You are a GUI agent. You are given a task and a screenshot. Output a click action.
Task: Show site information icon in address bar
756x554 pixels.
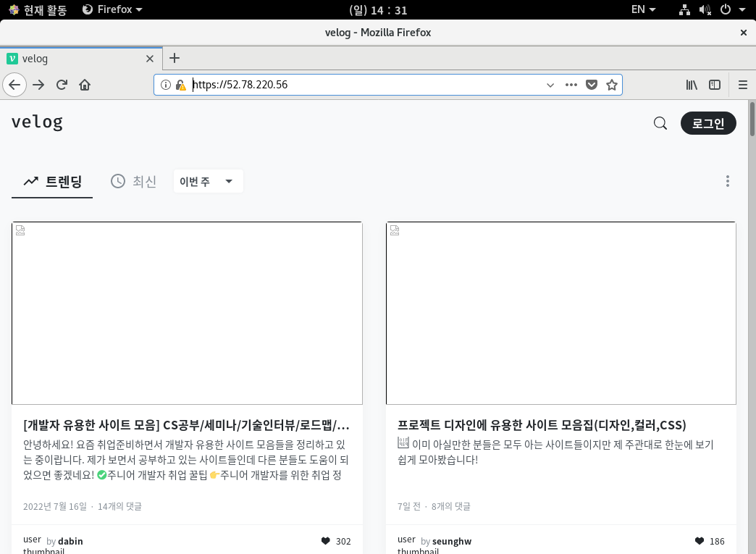(165, 85)
